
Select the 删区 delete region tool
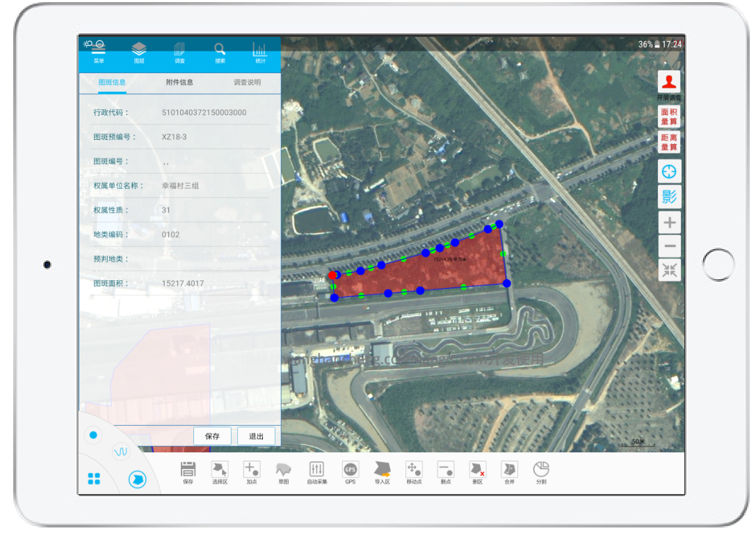click(x=477, y=472)
